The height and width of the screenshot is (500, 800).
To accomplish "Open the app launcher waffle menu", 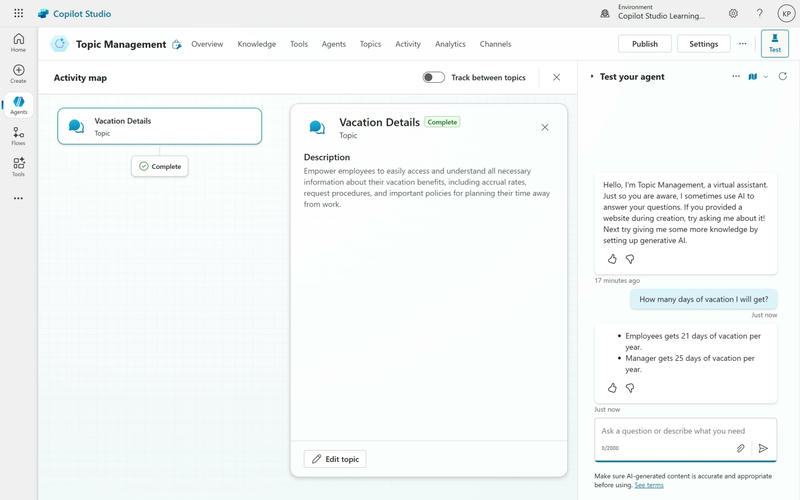I will [x=18, y=14].
